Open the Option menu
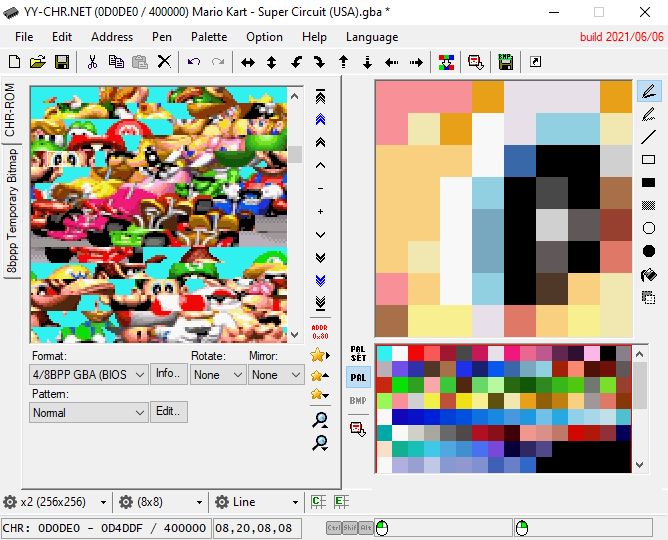668x540 pixels. coord(264,37)
